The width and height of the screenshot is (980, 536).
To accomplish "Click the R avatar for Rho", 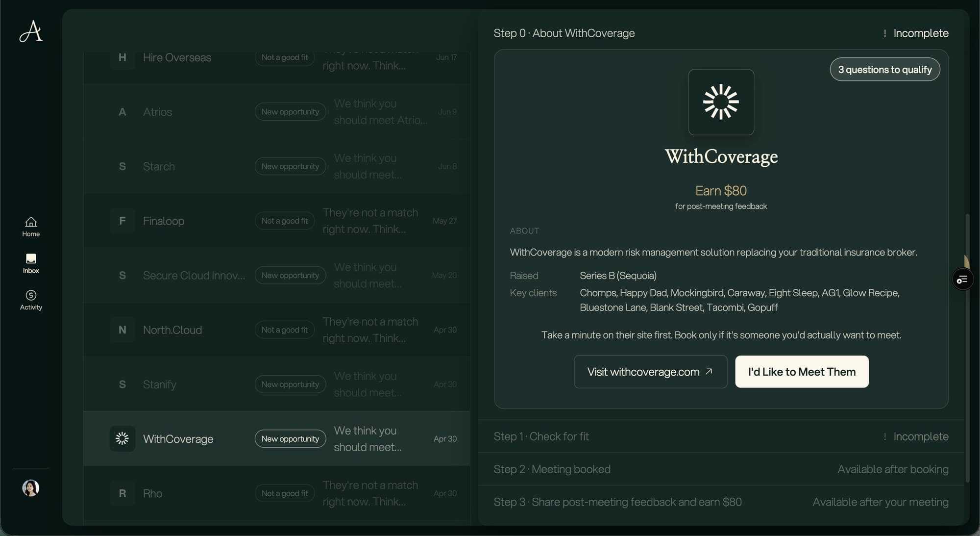I will coord(122,493).
